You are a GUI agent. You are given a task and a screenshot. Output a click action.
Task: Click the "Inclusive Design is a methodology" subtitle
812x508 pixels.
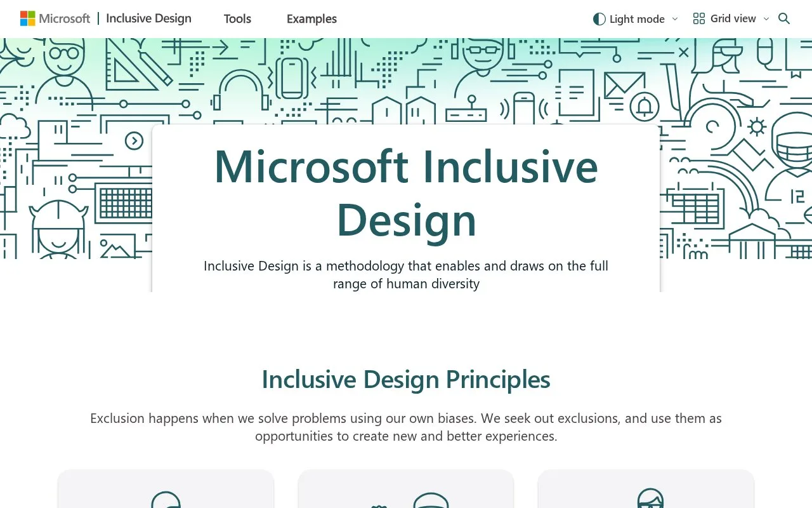(x=406, y=274)
